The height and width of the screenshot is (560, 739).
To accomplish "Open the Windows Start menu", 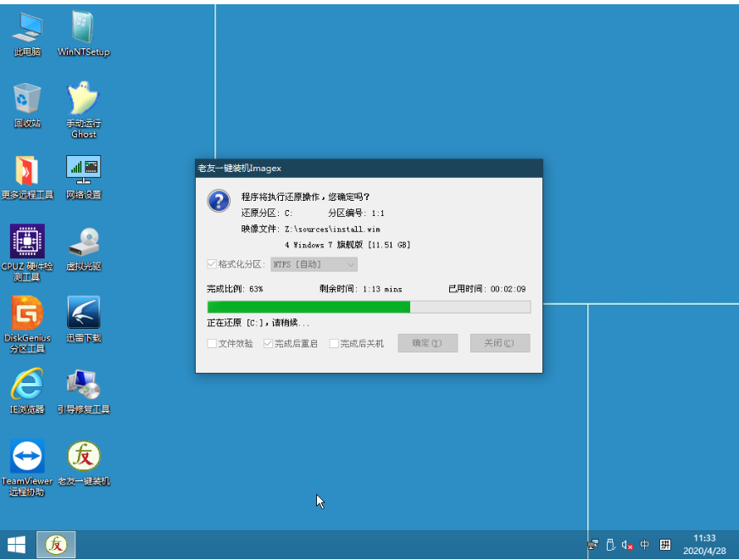I will pyautogui.click(x=16, y=545).
